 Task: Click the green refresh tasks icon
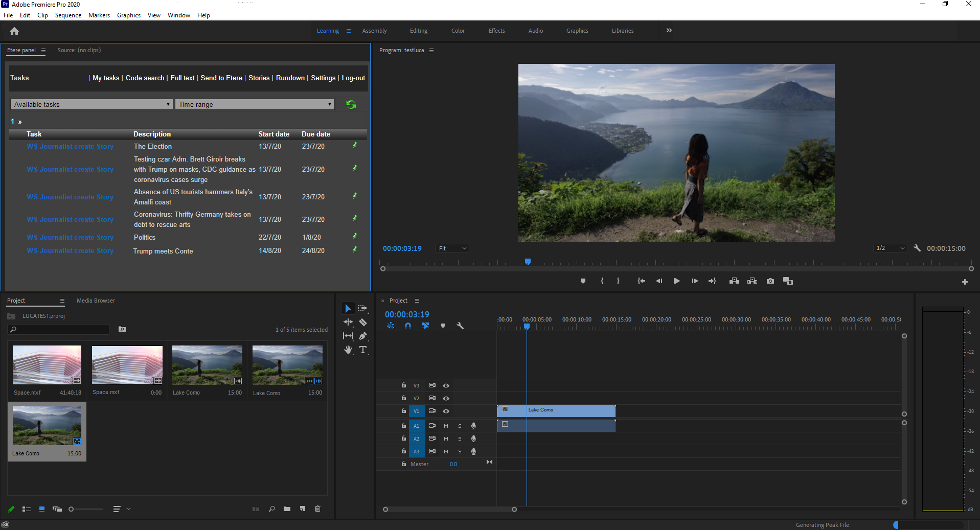(x=351, y=105)
